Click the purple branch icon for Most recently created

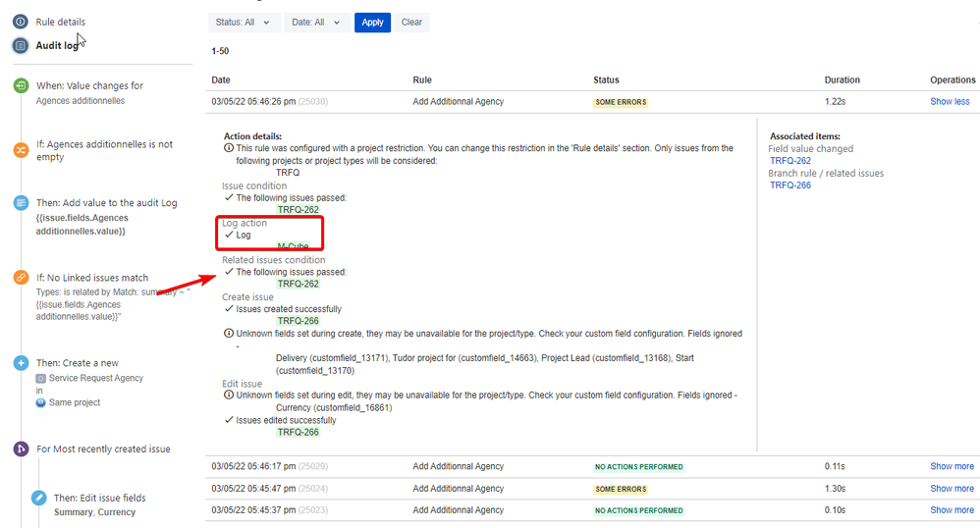[22, 449]
